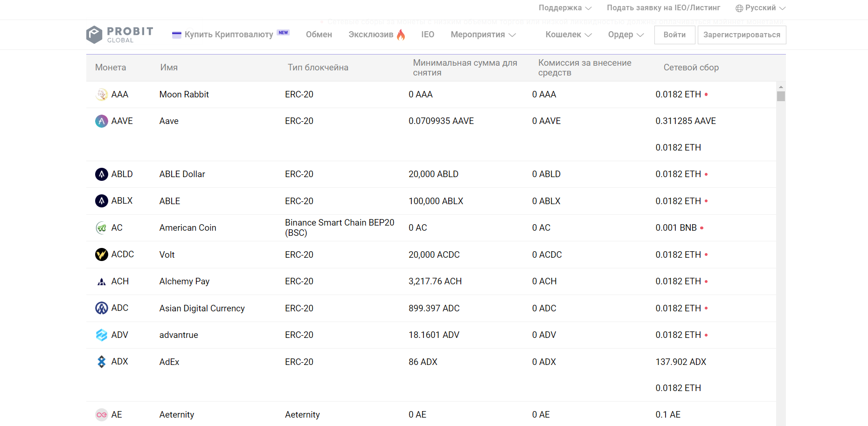Switch to the Обмен section
Viewport: 868px width, 426px height.
pyautogui.click(x=319, y=34)
